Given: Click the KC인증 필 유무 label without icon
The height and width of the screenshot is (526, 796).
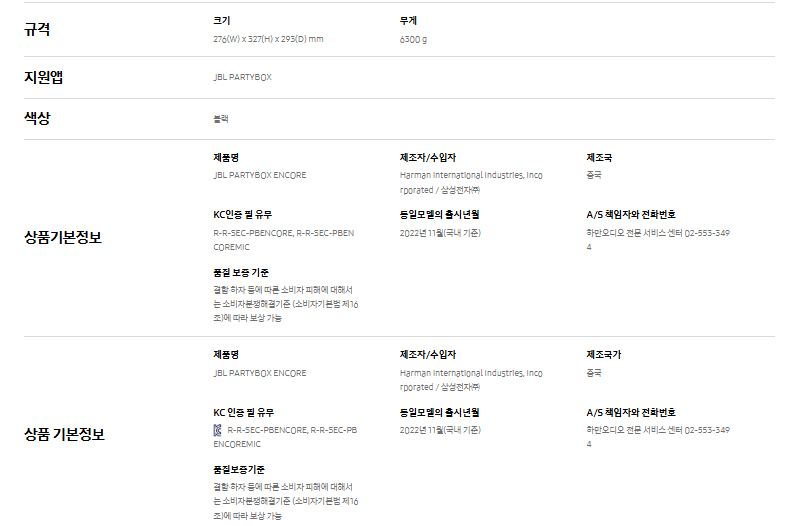Looking at the screenshot, I should [x=243, y=215].
